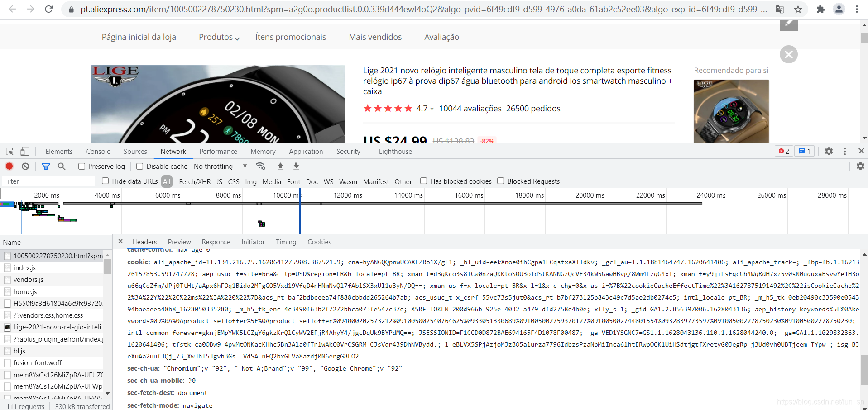This screenshot has height=410, width=868.
Task: Focus the network Filter text field
Action: 48,181
